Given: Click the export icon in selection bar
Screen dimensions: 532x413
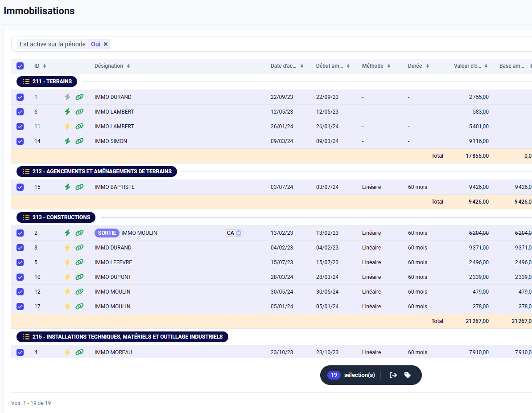Looking at the screenshot, I should point(393,375).
